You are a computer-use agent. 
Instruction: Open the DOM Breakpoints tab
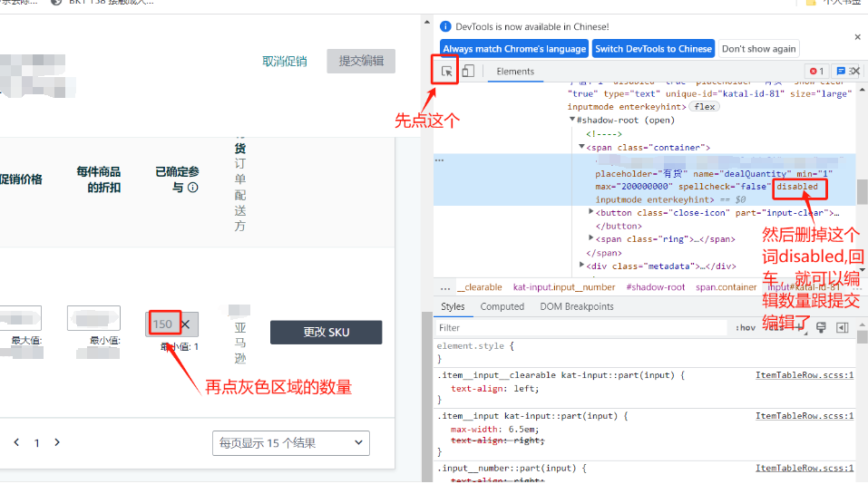pyautogui.click(x=577, y=306)
